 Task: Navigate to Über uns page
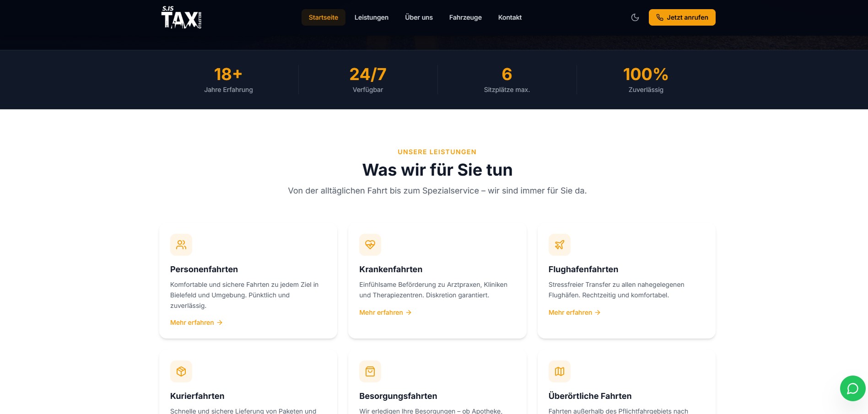(x=419, y=17)
